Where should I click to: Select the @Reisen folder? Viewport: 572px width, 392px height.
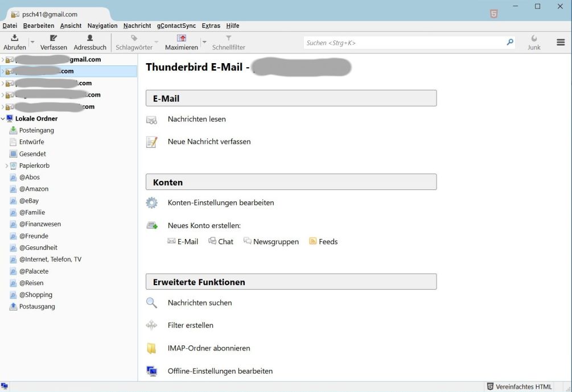point(31,283)
